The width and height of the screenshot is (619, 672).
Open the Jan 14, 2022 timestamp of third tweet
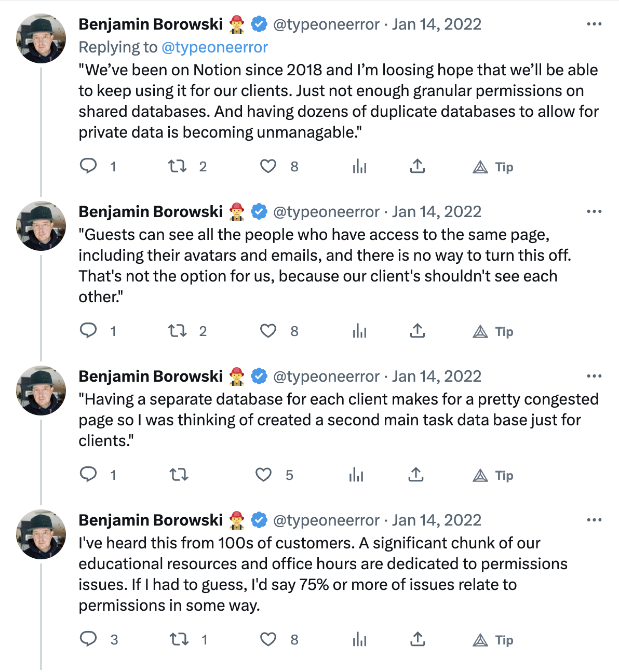pyautogui.click(x=437, y=377)
